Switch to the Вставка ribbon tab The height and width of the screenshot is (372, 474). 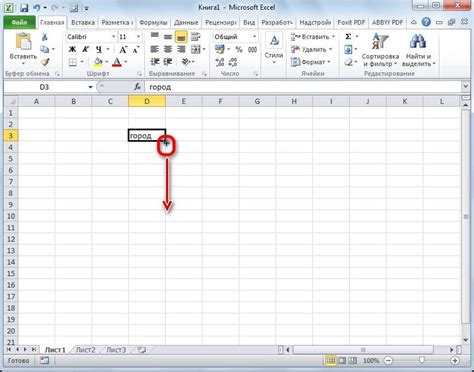point(83,23)
